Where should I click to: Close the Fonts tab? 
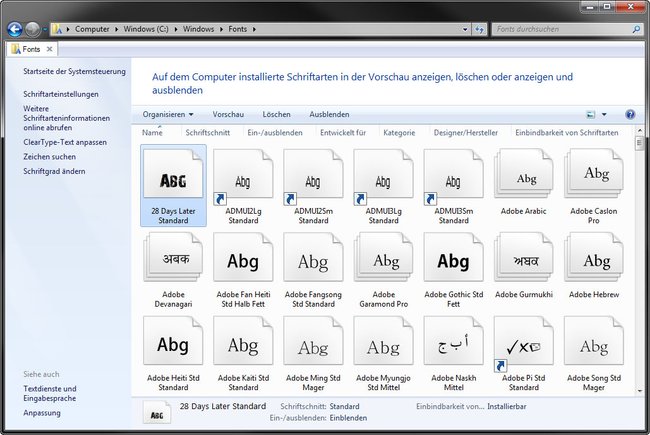click(x=50, y=49)
